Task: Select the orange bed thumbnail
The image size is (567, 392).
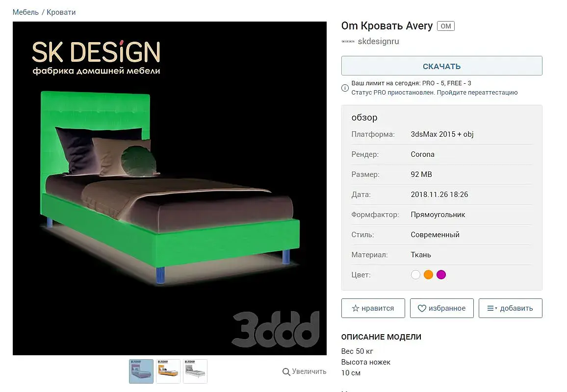Action: click(x=168, y=371)
